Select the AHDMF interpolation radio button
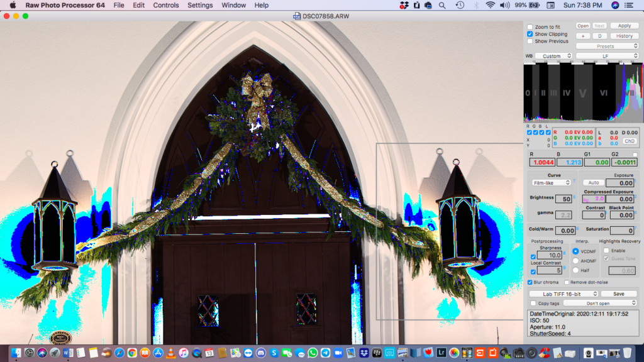The image size is (644, 362). [x=576, y=261]
